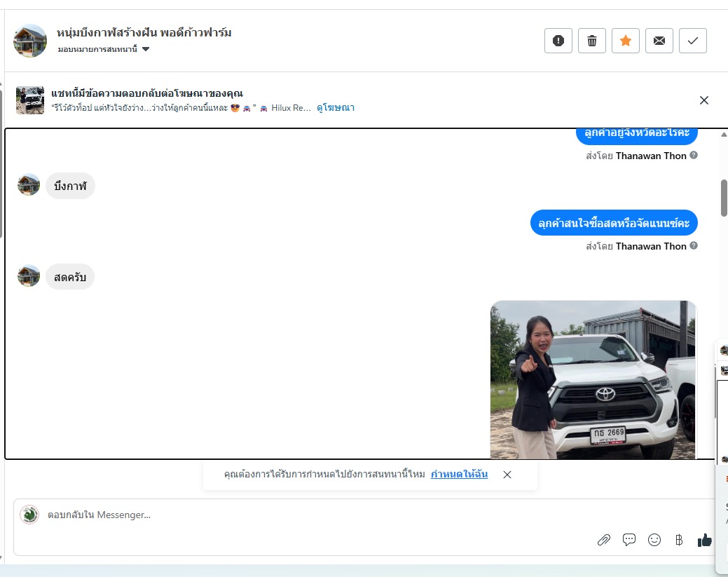Viewport: 728px width, 577px height.
Task: Click the chat scrollbar thumb
Action: (x=724, y=198)
